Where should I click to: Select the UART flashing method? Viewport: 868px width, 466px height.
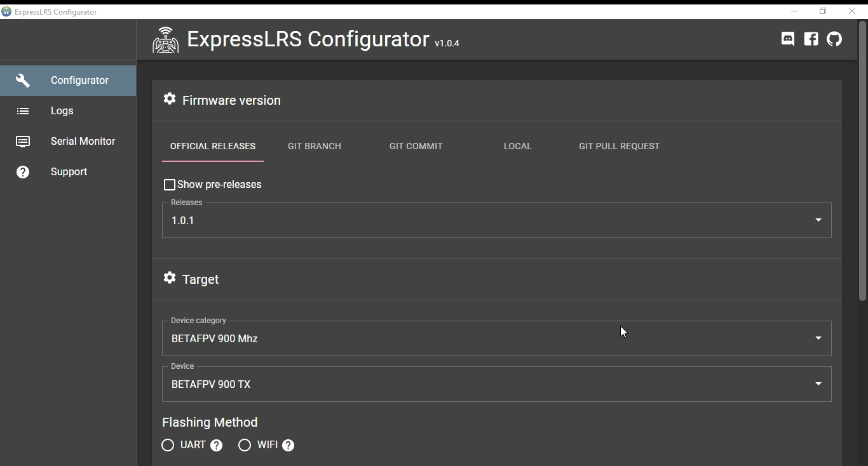[x=168, y=445]
